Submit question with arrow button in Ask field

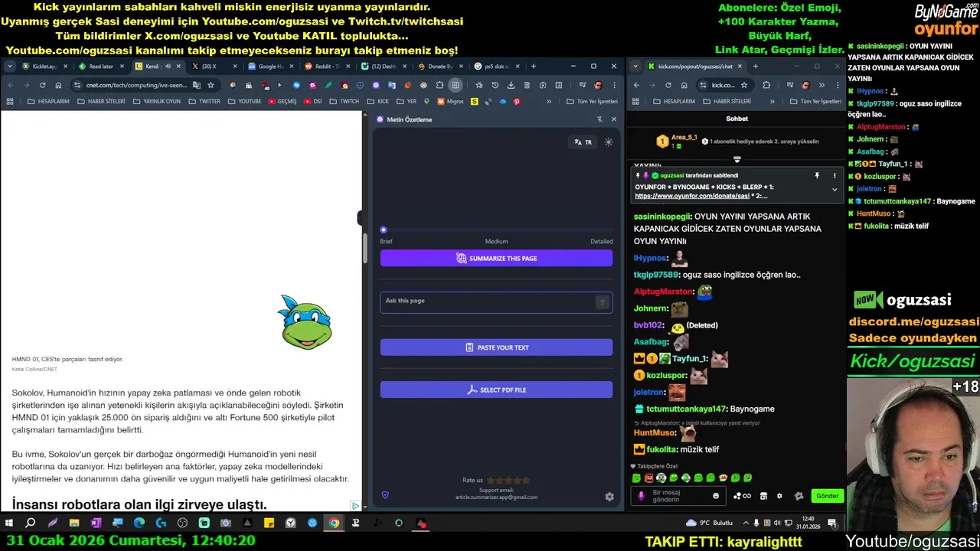[x=603, y=302]
